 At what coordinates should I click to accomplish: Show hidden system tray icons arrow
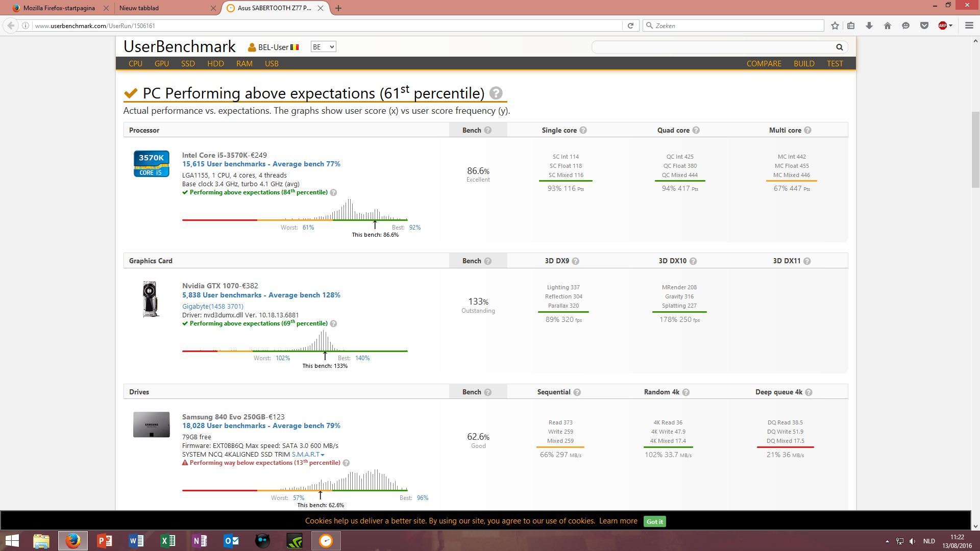point(887,541)
